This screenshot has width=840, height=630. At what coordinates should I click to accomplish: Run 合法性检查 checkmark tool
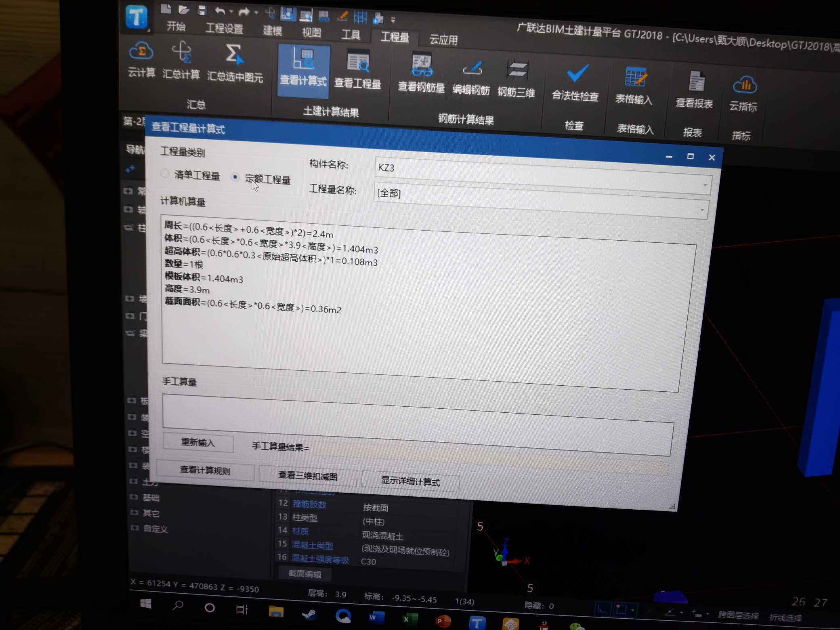click(575, 83)
